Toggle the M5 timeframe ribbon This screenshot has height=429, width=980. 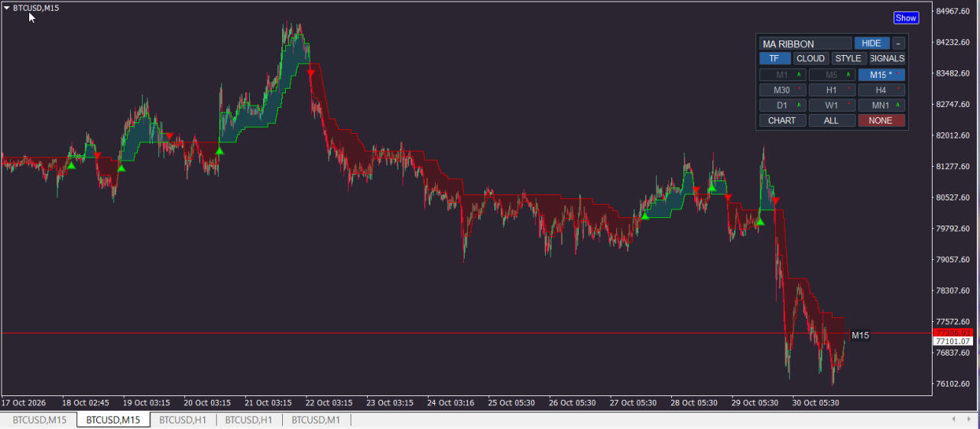click(832, 75)
